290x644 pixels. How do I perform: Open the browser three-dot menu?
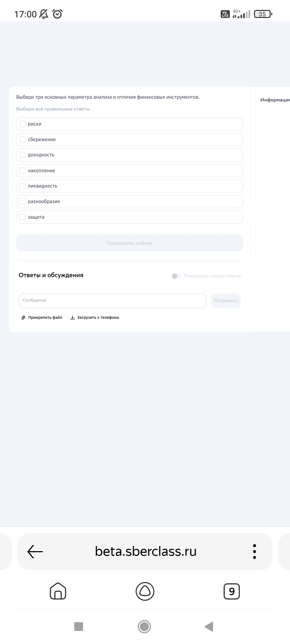point(255,552)
